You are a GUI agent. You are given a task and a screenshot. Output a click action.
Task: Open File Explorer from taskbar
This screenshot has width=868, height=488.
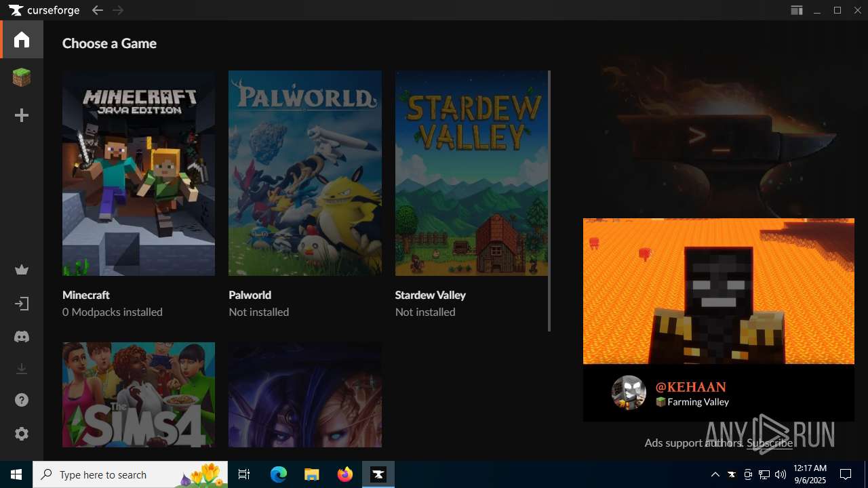click(311, 474)
